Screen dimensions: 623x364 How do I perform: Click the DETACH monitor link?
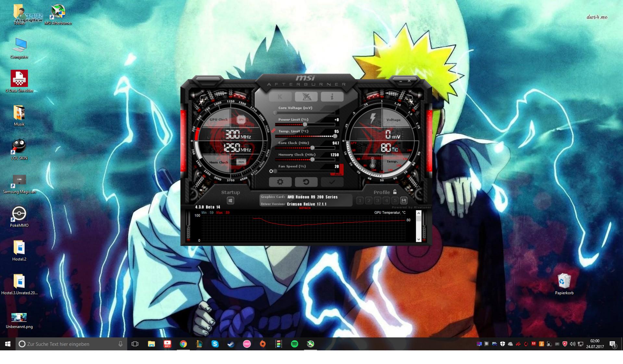(x=305, y=208)
